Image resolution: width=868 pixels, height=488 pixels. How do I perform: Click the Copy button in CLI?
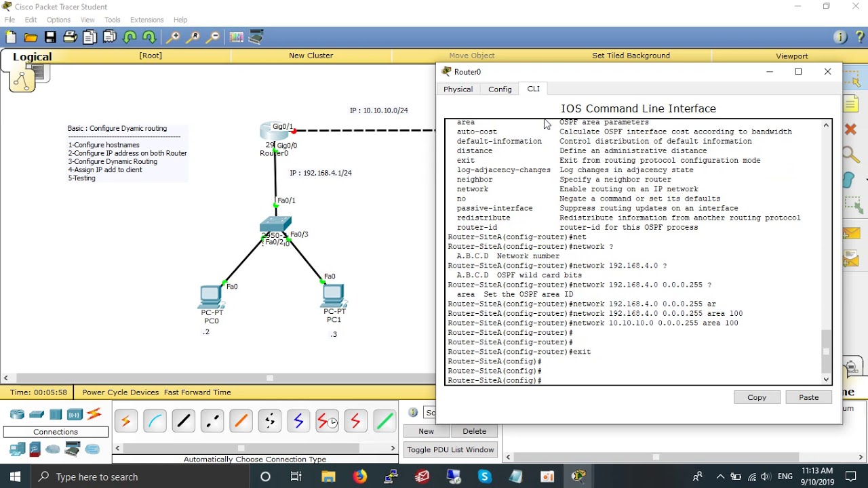(757, 397)
